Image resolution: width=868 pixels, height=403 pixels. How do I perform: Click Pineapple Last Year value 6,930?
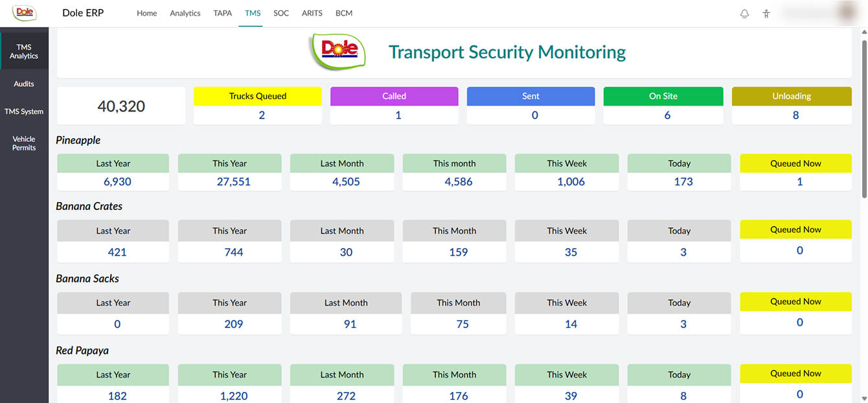pyautogui.click(x=117, y=182)
